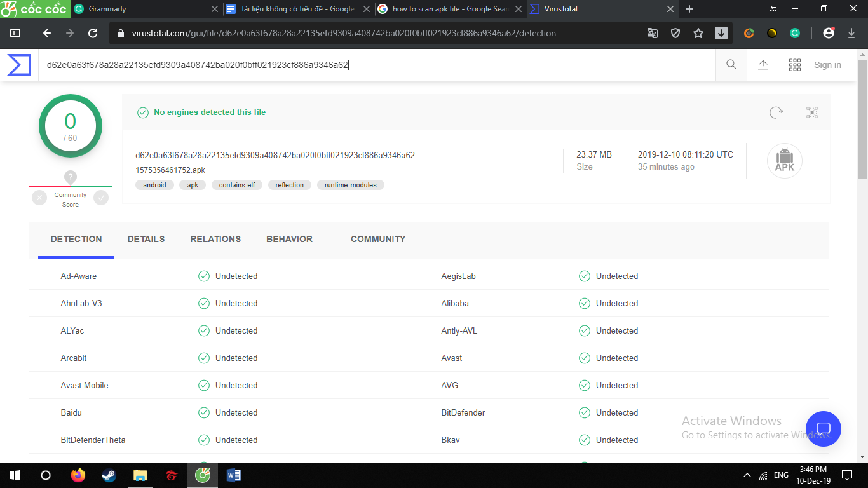Click the Sign in link
The height and width of the screenshot is (488, 868).
point(827,65)
